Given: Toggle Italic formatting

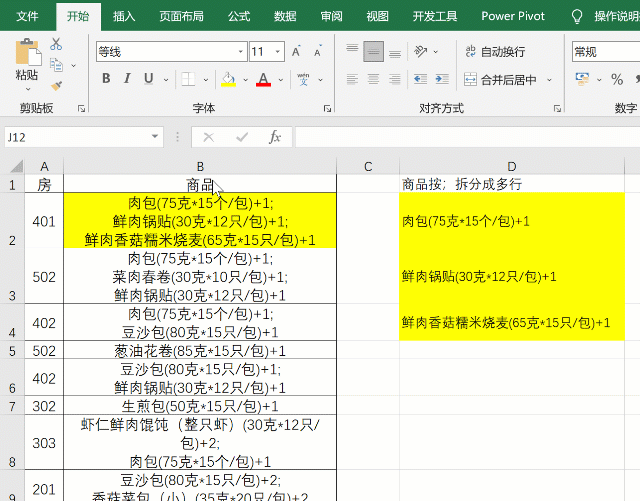Looking at the screenshot, I should click(128, 79).
